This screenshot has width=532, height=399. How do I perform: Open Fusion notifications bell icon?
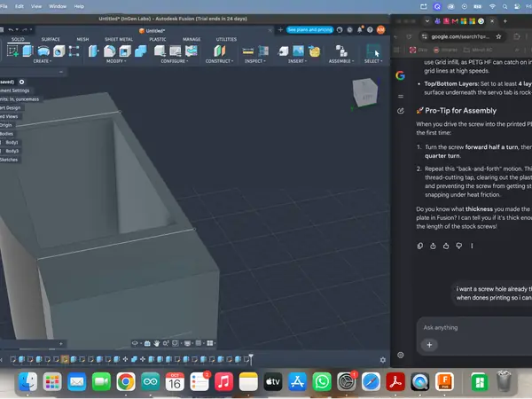[x=360, y=30]
